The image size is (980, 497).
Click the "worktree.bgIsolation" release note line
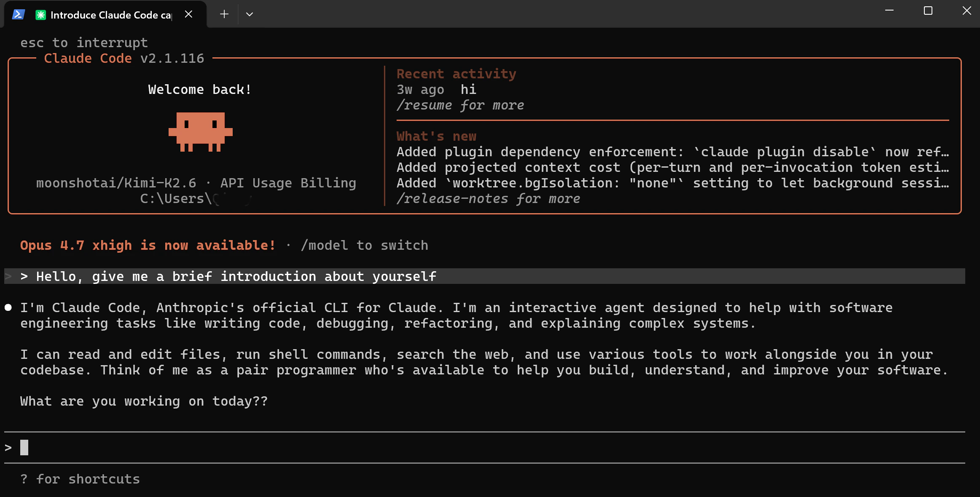pyautogui.click(x=673, y=183)
